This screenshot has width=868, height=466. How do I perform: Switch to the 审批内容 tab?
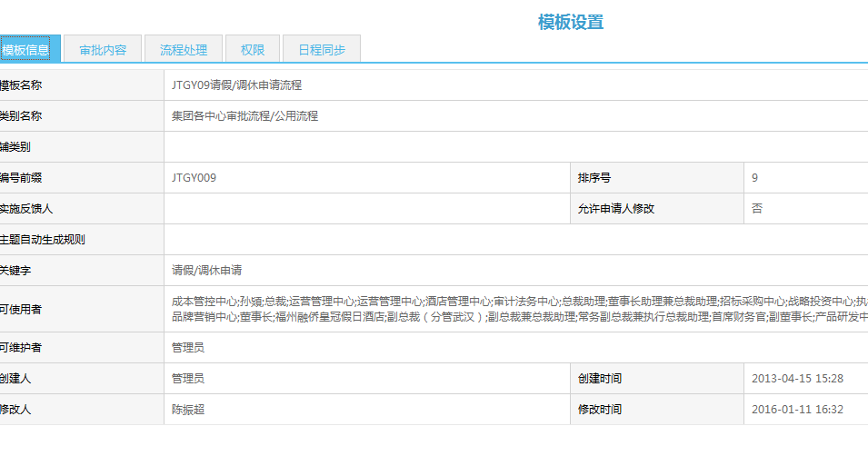tap(103, 50)
